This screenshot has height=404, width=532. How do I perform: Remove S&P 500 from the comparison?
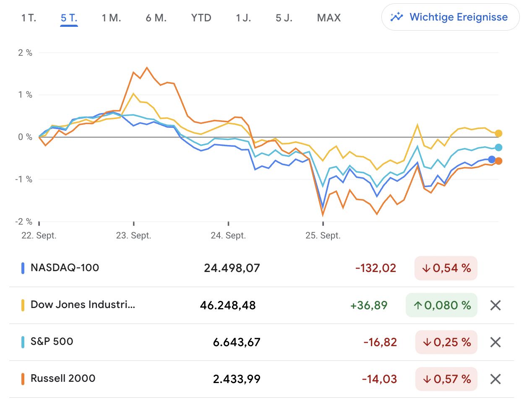click(x=495, y=342)
